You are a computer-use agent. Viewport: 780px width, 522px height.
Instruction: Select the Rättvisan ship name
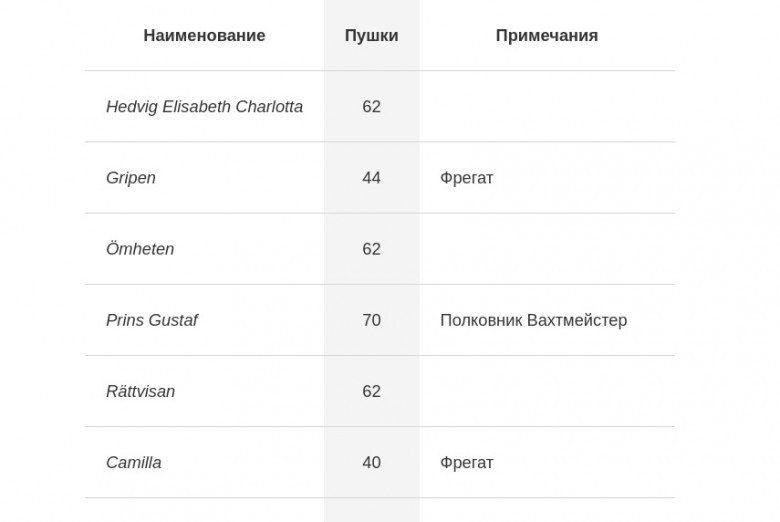[x=140, y=391]
